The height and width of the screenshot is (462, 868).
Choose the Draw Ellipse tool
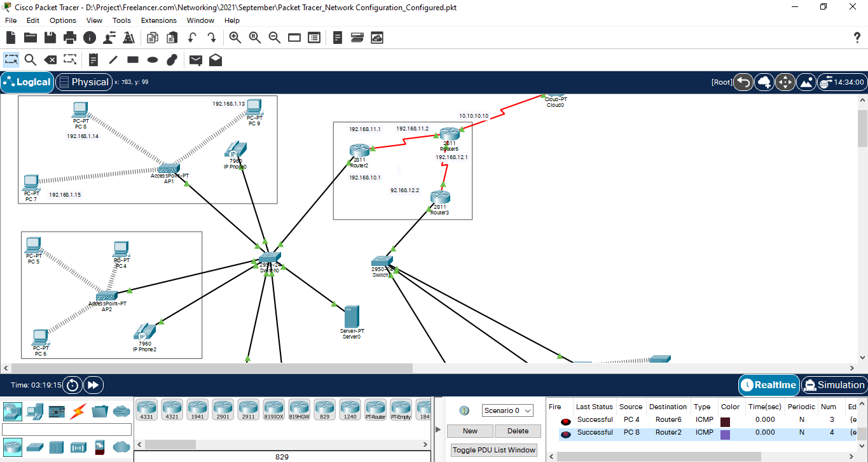[153, 60]
